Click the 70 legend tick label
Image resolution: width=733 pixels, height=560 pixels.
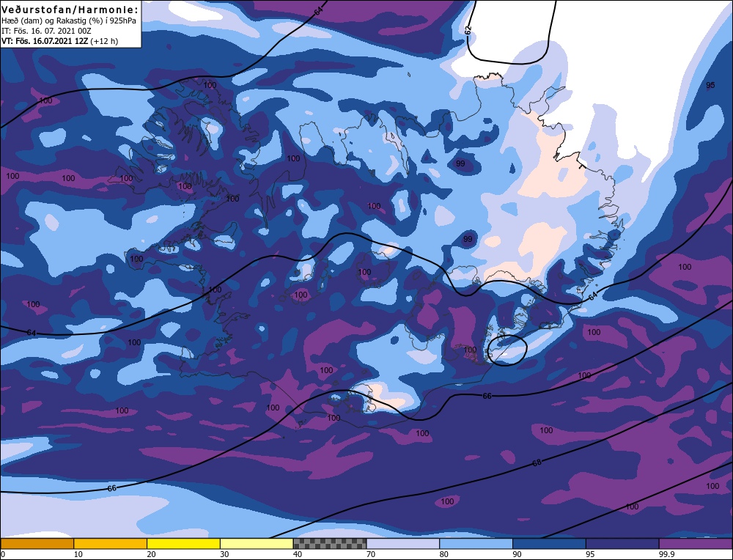coord(371,554)
